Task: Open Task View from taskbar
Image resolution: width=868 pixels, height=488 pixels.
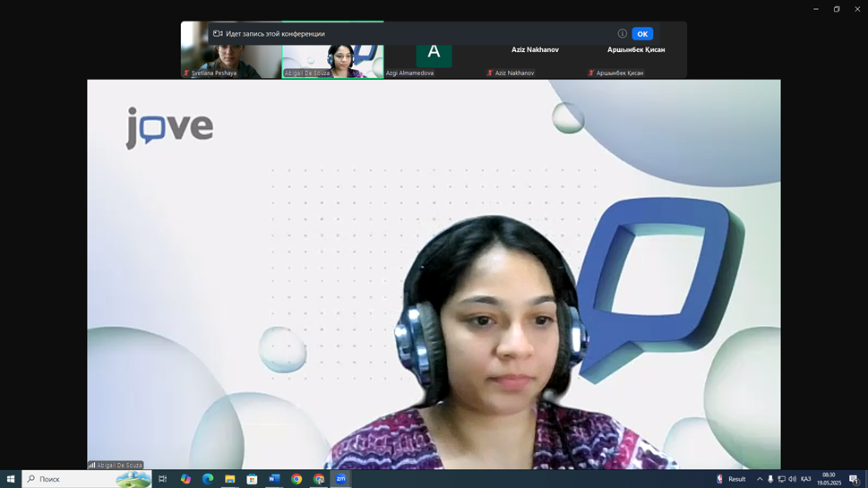Action: (x=163, y=479)
